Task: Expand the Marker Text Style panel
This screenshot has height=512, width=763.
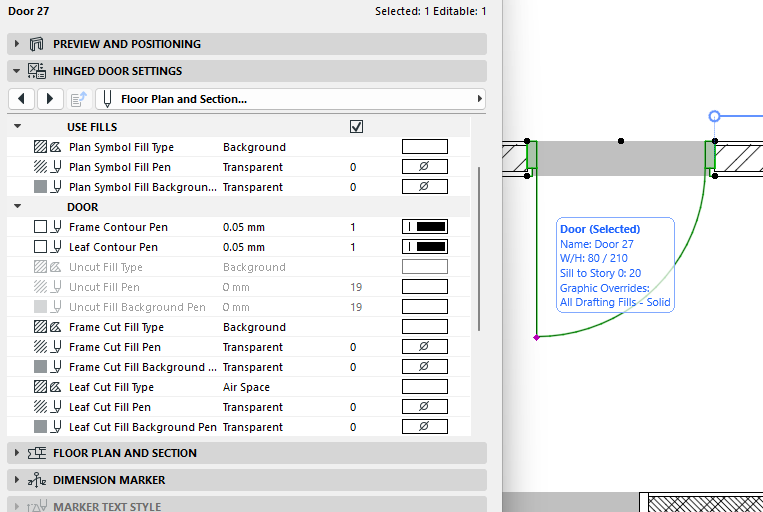Action: point(17,506)
